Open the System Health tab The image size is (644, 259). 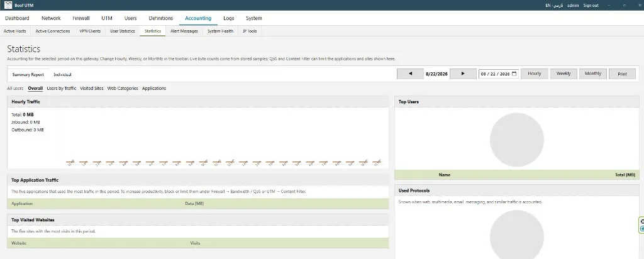click(x=220, y=31)
